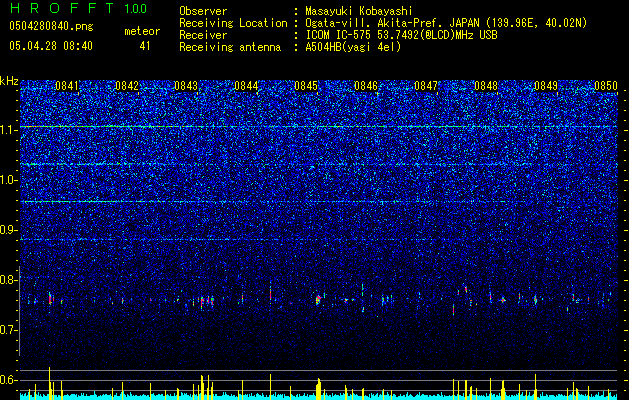Click the 0847 time marker

coord(426,86)
